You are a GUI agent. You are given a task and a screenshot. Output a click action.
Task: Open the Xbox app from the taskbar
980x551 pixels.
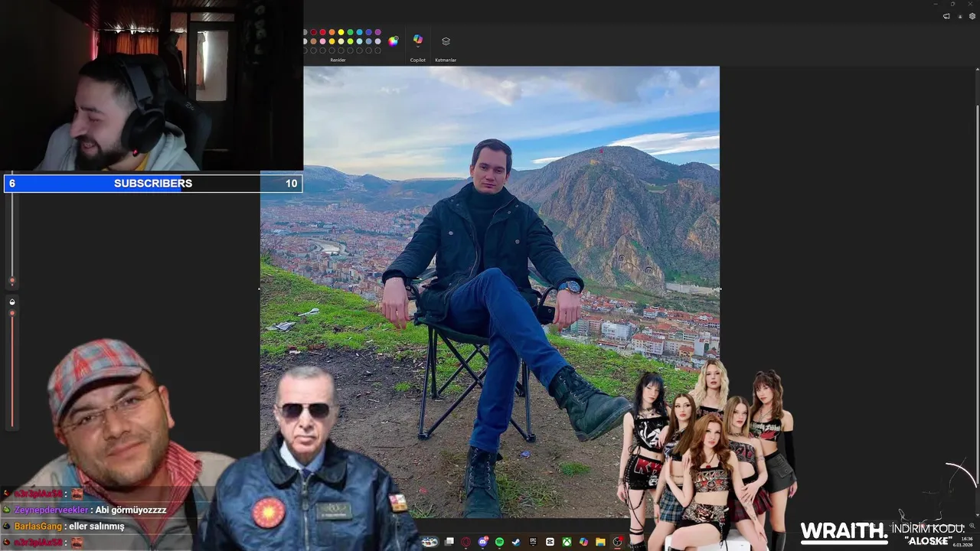[567, 542]
